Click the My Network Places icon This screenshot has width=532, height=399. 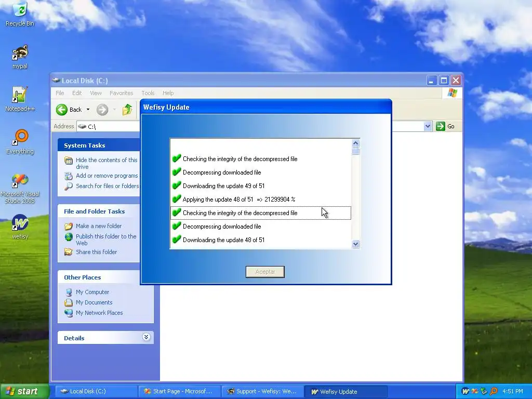coord(69,313)
